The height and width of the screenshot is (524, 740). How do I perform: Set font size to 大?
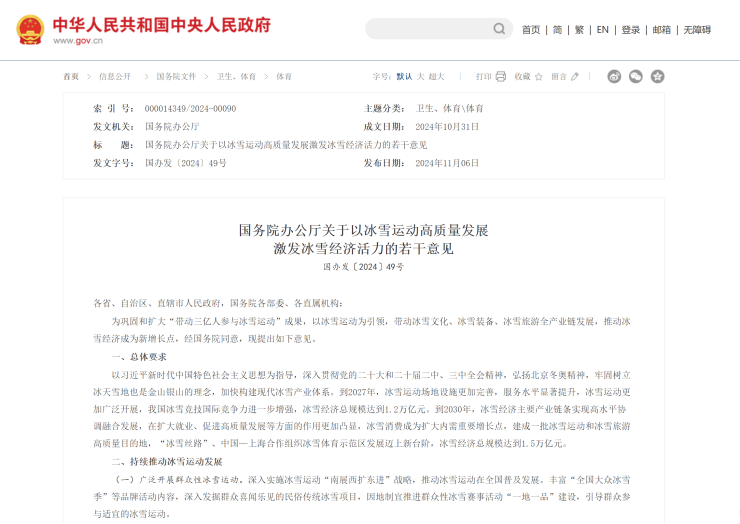[x=420, y=76]
